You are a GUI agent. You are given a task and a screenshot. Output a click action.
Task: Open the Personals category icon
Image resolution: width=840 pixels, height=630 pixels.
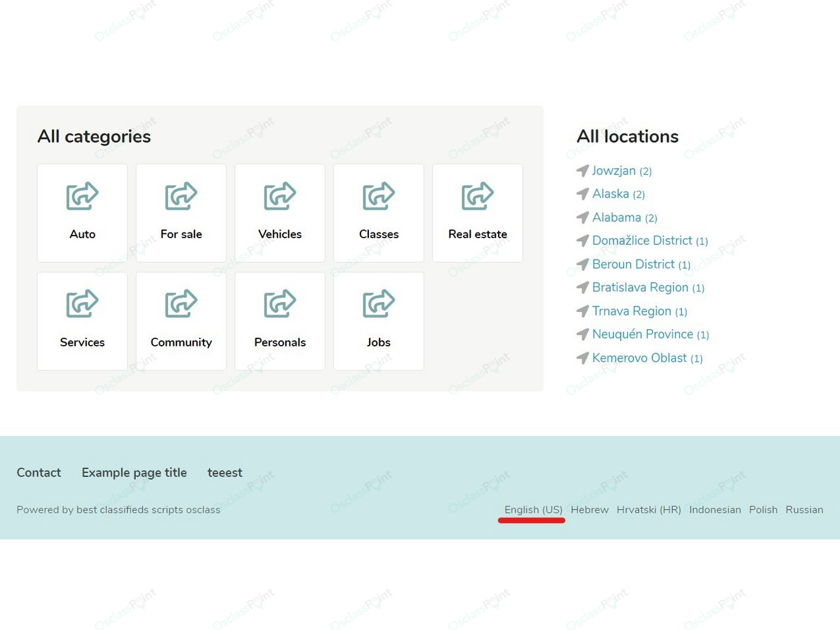pos(280,303)
